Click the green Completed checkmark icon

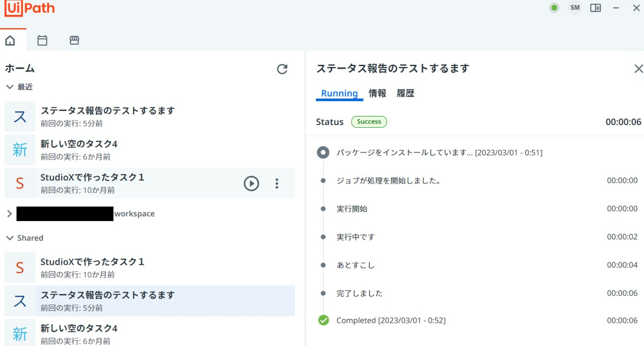pyautogui.click(x=323, y=320)
